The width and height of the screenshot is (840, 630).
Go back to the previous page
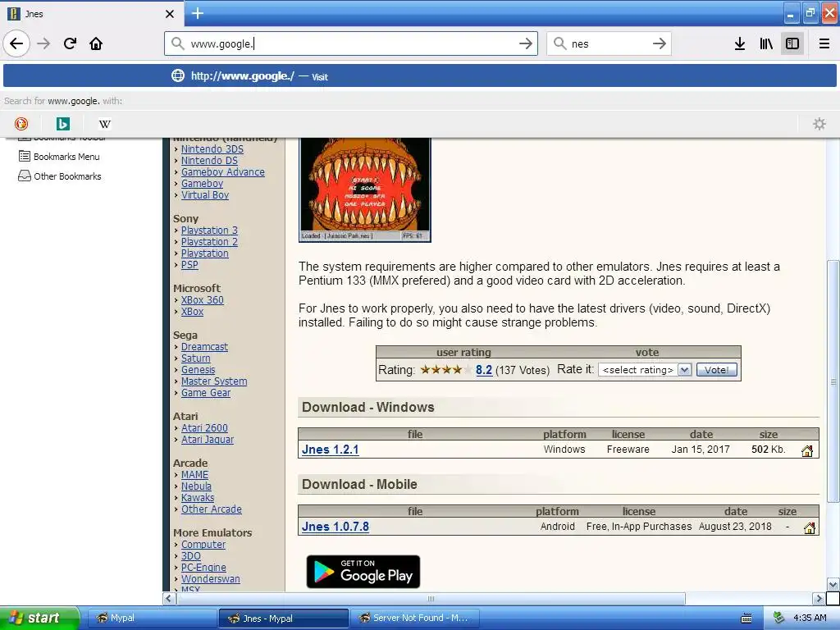(16, 43)
